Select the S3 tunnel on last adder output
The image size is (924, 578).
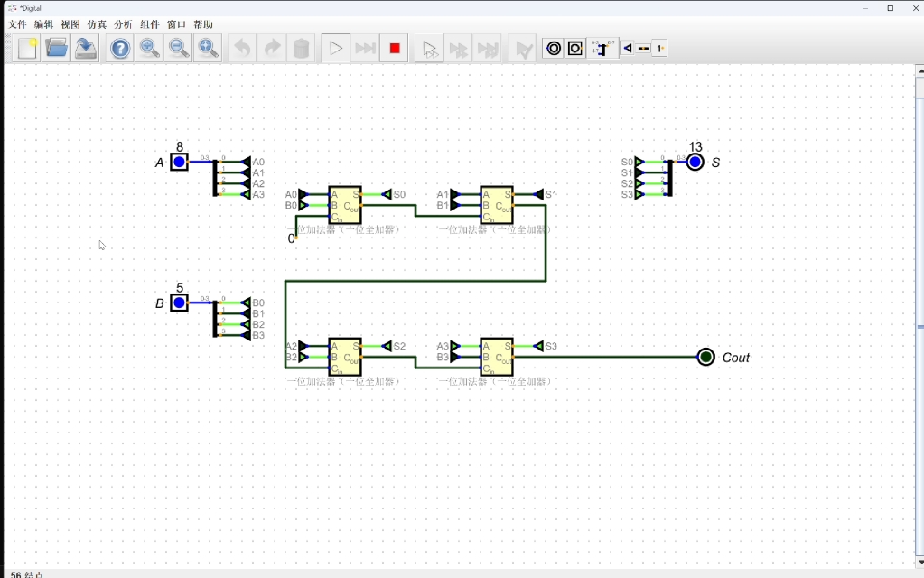545,346
